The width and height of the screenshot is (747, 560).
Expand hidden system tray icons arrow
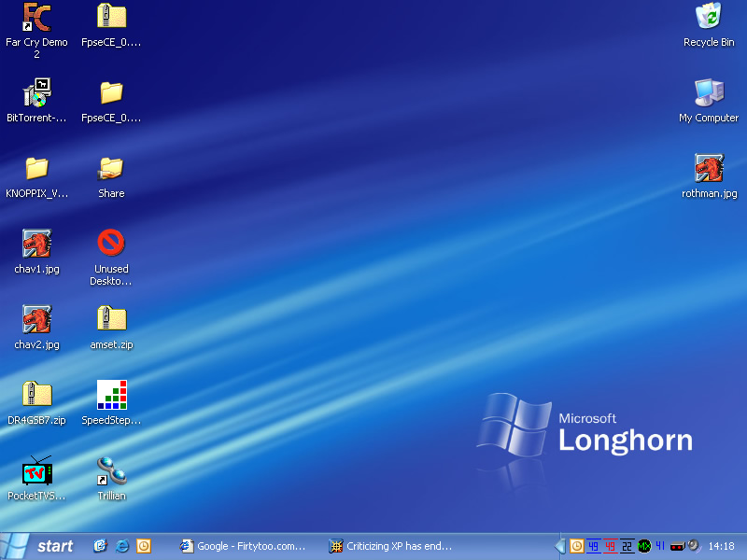click(x=560, y=546)
